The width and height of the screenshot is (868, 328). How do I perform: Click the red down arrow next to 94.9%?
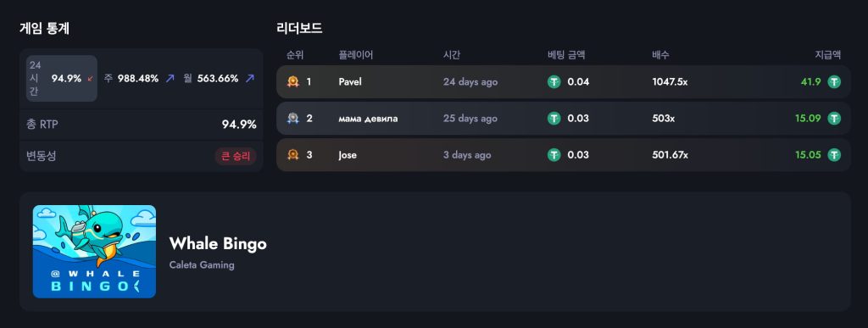(90, 79)
